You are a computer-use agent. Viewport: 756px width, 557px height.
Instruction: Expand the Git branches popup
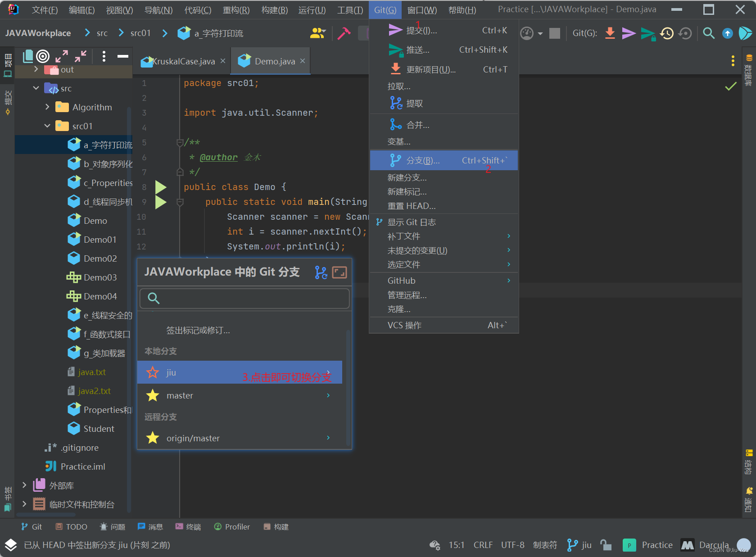(340, 272)
